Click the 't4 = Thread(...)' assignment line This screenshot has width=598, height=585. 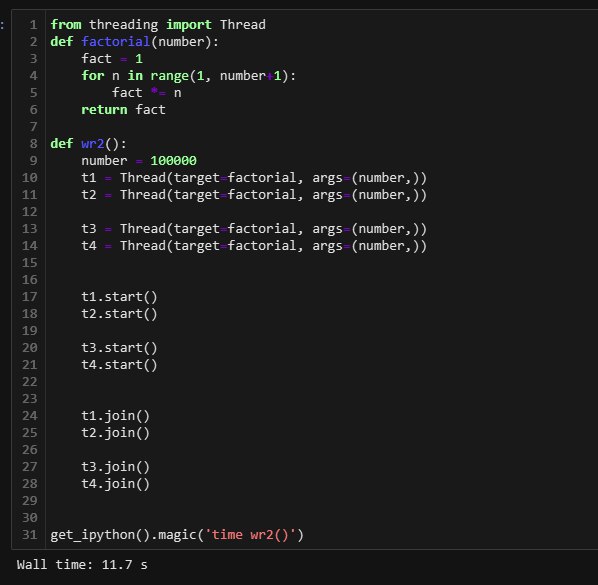pos(254,246)
